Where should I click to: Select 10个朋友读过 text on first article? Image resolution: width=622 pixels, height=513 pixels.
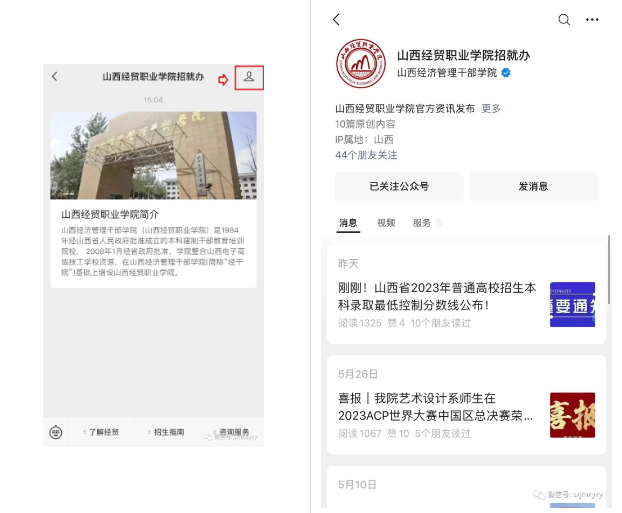tap(441, 323)
